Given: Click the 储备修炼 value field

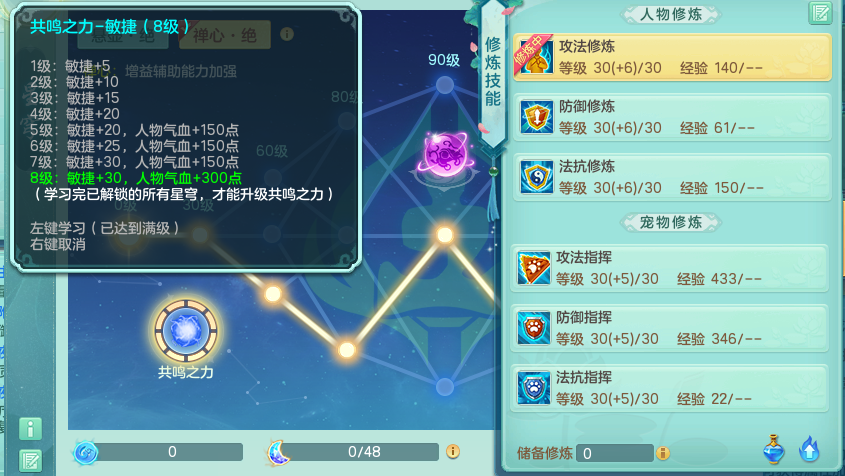Looking at the screenshot, I should point(614,453).
